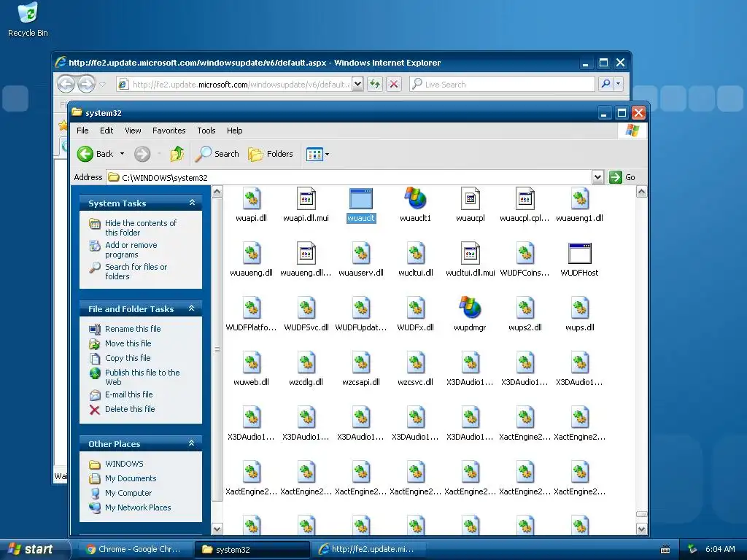Screen dimensions: 747x560
Task: Click Search for files or folders link
Action: 136,271
